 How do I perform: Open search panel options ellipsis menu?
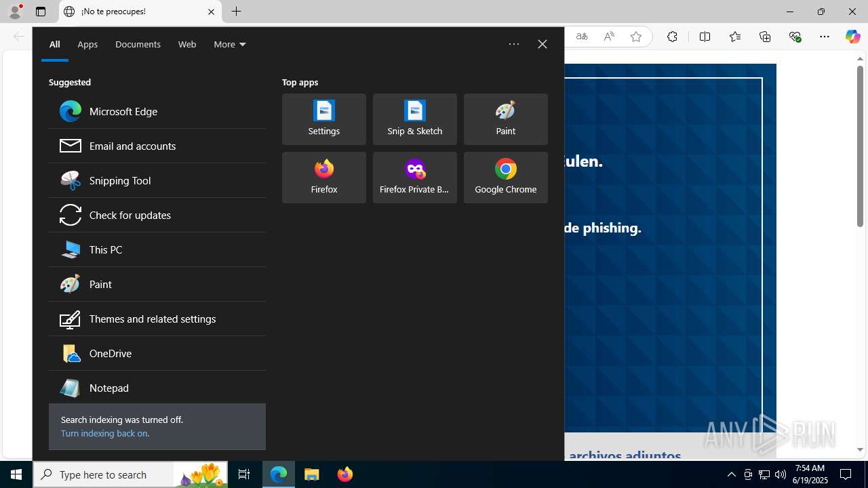(514, 44)
